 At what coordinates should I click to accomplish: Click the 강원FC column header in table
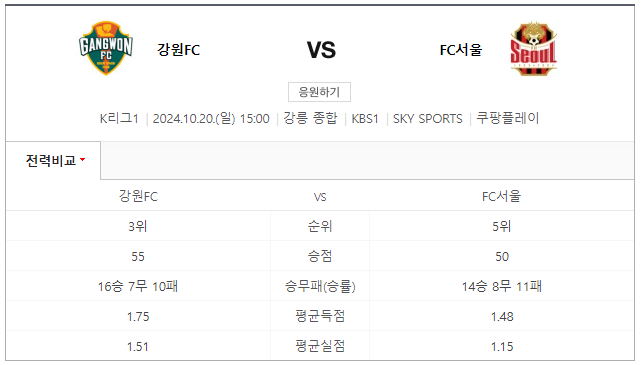pyautogui.click(x=138, y=196)
